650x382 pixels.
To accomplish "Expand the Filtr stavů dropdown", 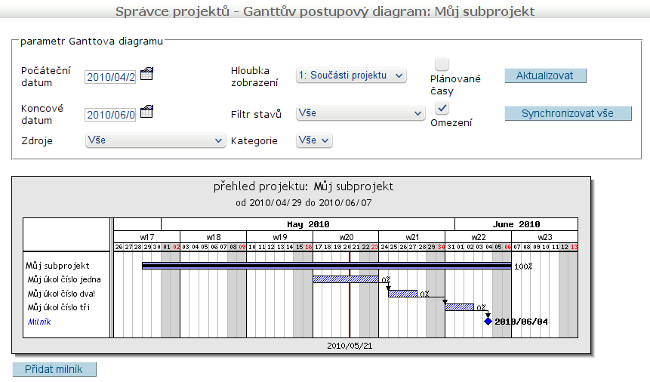I will [361, 113].
